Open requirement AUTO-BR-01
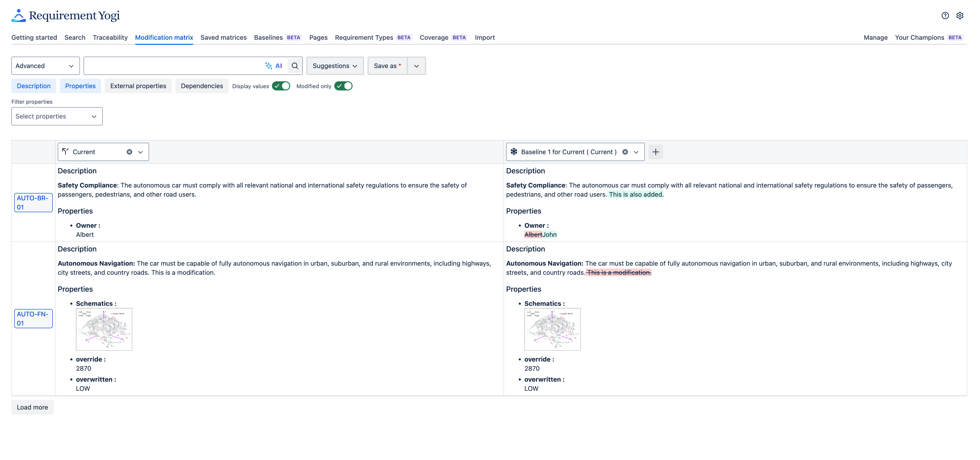 click(33, 202)
